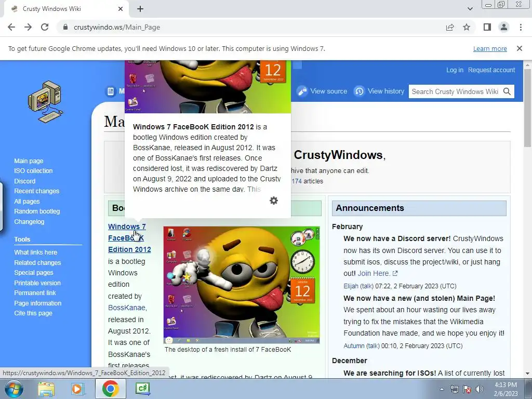Click Log in link
Screen dimensions: 532x399
pyautogui.click(x=455, y=70)
